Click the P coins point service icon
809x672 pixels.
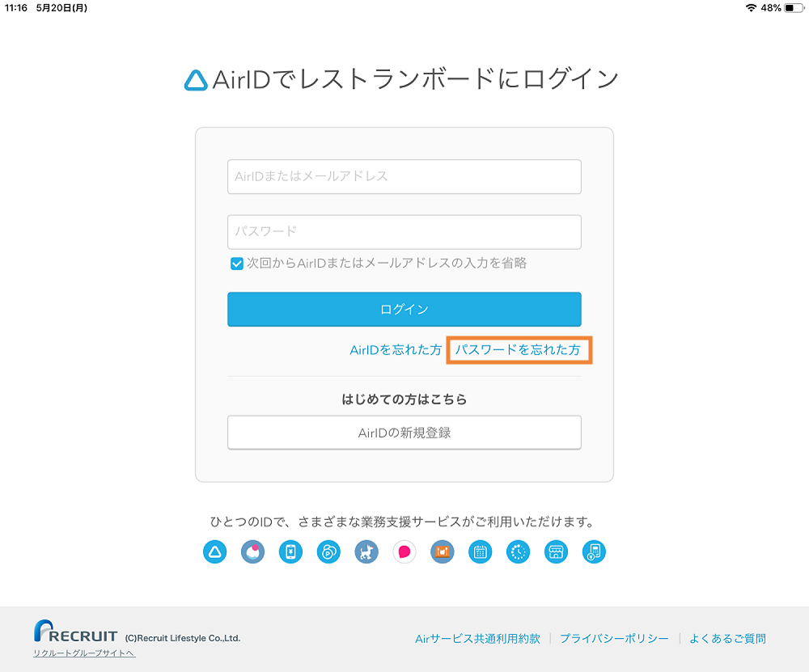[328, 552]
